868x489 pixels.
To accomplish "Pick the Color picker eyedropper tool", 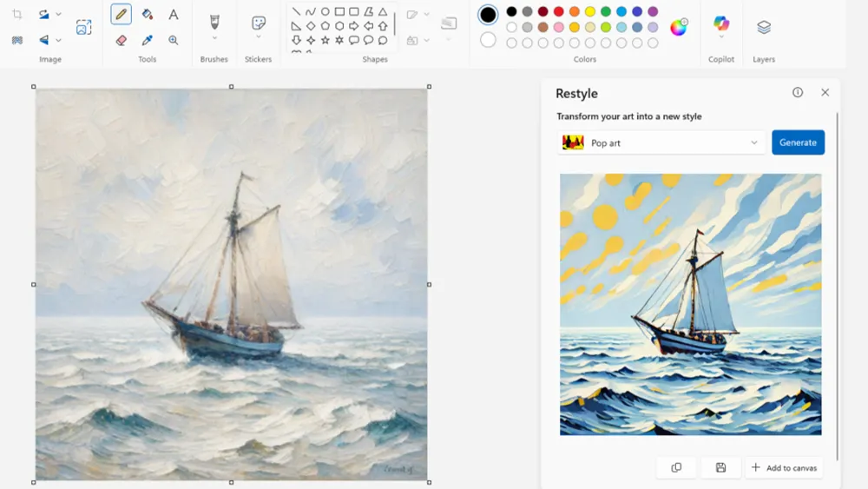I will click(147, 40).
